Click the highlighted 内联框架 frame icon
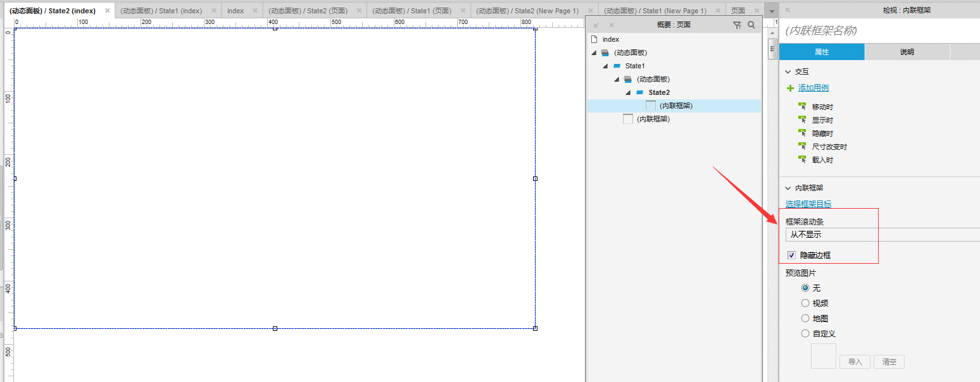The image size is (980, 382). [x=651, y=106]
